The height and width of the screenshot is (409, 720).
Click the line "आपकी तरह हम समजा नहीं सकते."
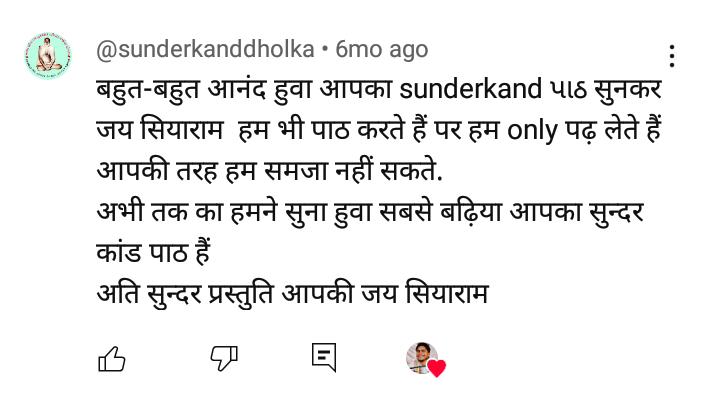coord(269,171)
